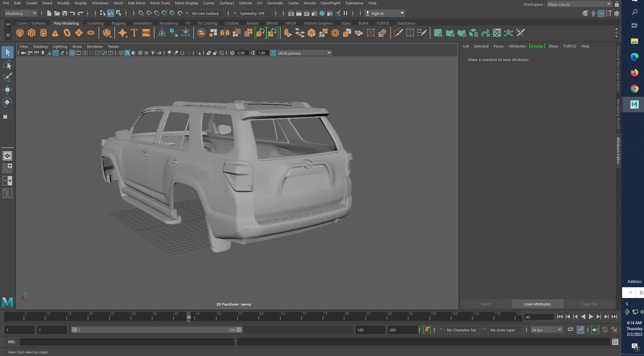This screenshot has height=356, width=644.
Task: Create polygon Type text with T icon
Action: [x=134, y=33]
